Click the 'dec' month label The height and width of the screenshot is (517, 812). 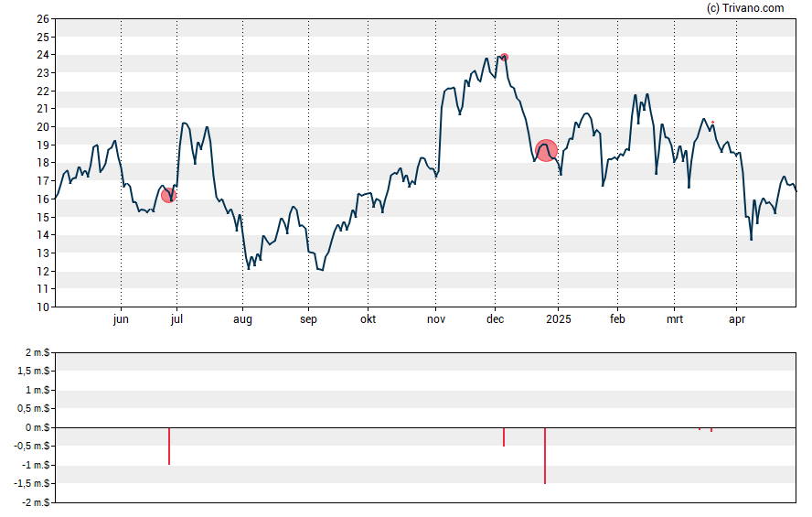click(x=495, y=319)
